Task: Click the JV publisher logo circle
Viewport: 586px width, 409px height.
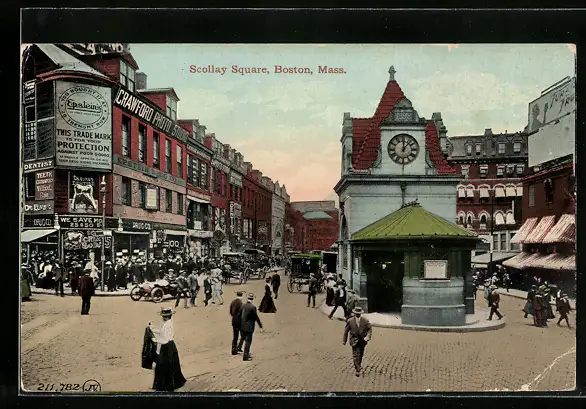Action: pos(92,386)
